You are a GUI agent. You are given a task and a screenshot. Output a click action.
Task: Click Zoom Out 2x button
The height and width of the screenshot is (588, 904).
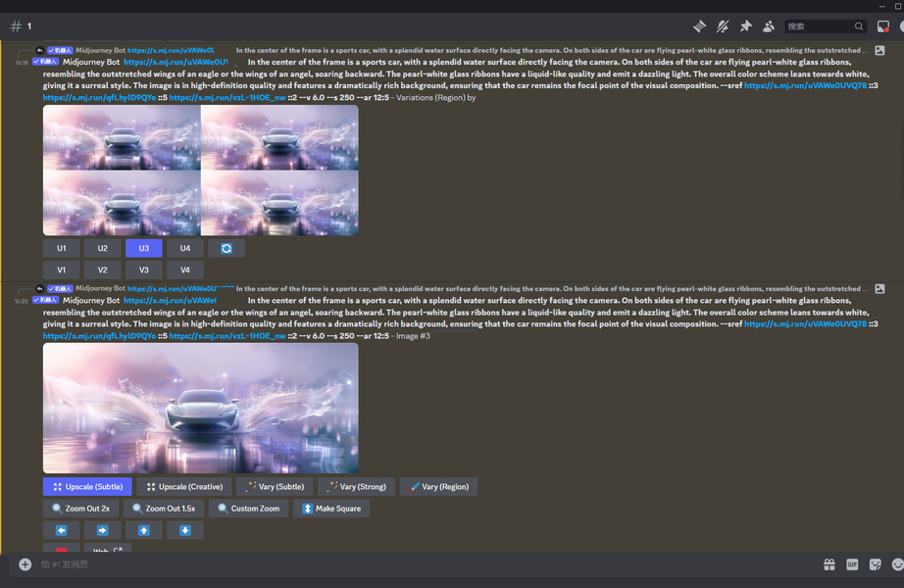[80, 509]
